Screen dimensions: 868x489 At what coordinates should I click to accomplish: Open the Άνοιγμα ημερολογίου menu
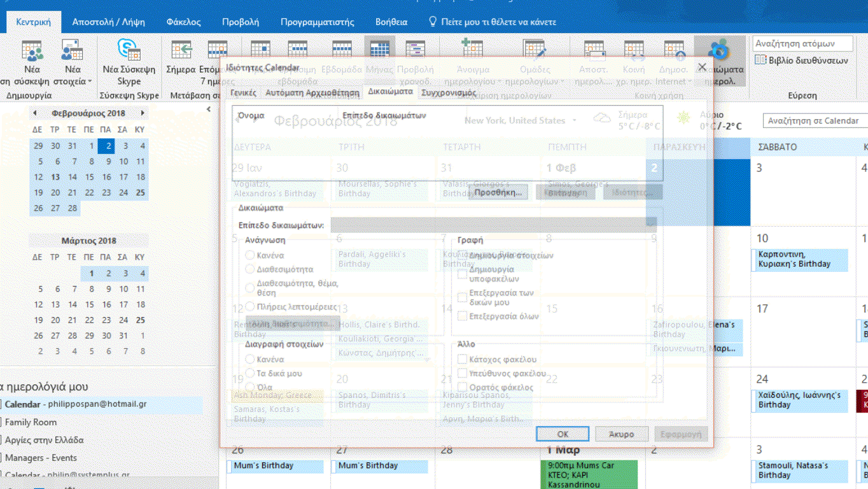click(x=473, y=62)
